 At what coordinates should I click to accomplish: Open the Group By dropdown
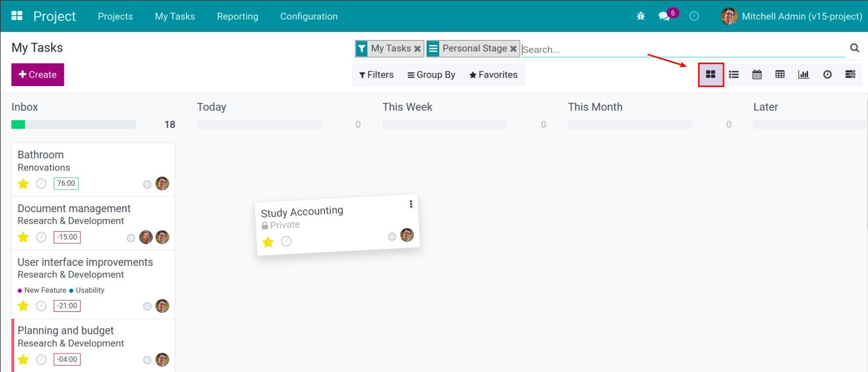coord(432,75)
